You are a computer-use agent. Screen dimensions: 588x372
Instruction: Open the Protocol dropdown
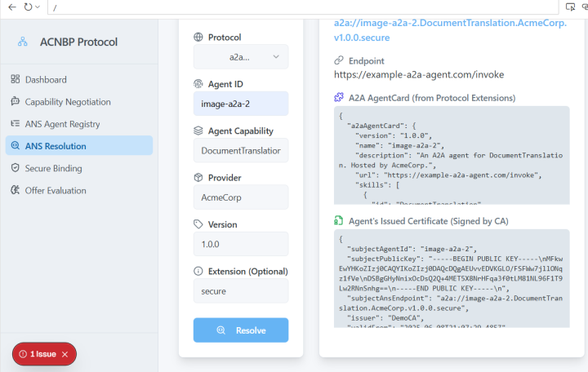tap(241, 56)
